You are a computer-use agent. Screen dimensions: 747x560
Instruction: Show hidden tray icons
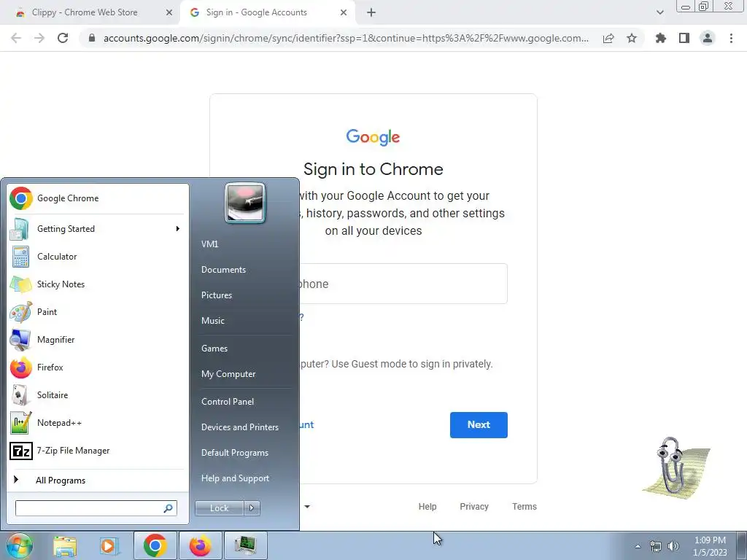[638, 546]
